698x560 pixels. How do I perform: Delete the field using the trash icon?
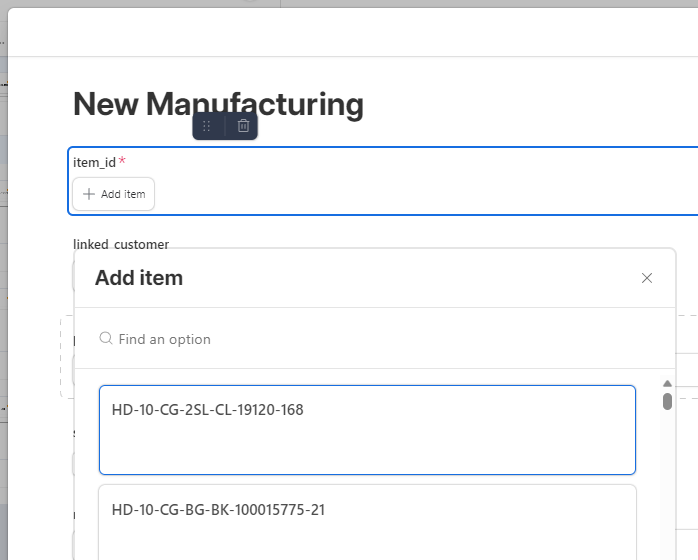pyautogui.click(x=243, y=126)
